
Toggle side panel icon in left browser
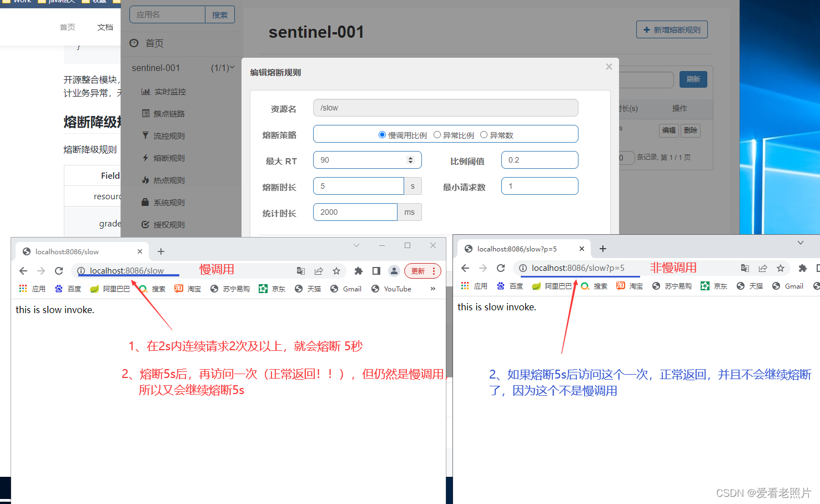[x=376, y=271]
